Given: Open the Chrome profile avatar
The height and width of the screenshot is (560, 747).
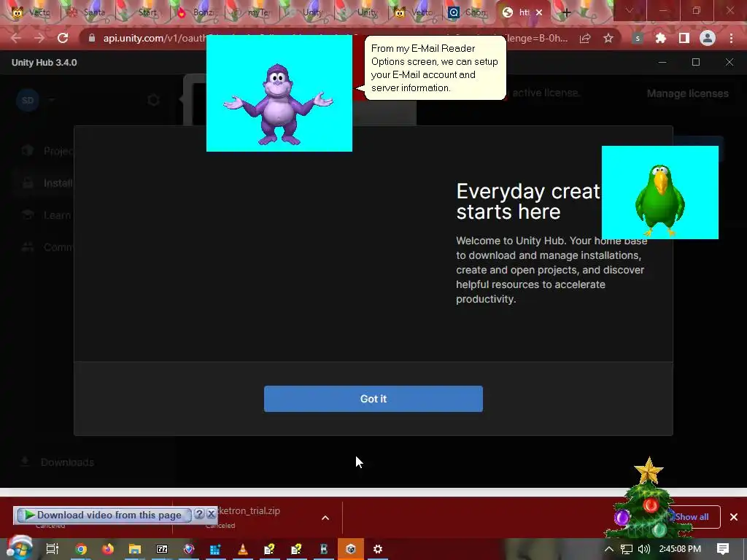Looking at the screenshot, I should [x=708, y=38].
